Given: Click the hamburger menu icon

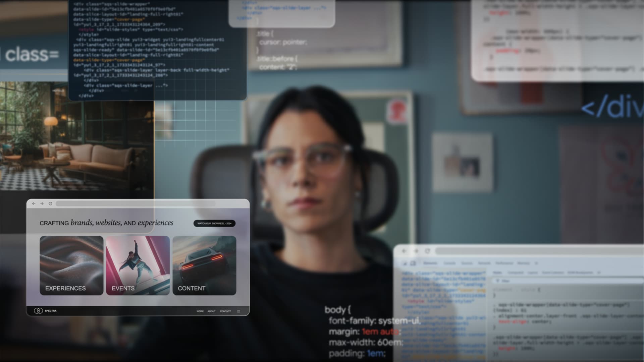Looking at the screenshot, I should pyautogui.click(x=239, y=311).
